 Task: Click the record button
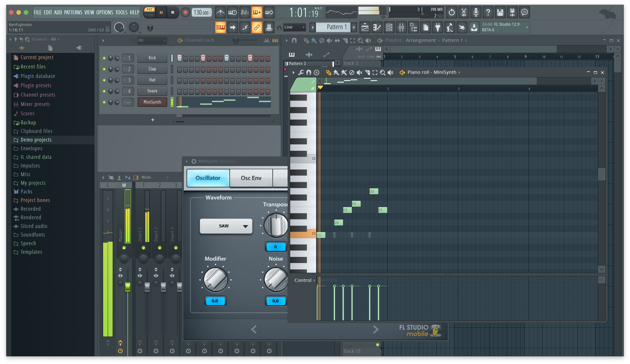(185, 12)
